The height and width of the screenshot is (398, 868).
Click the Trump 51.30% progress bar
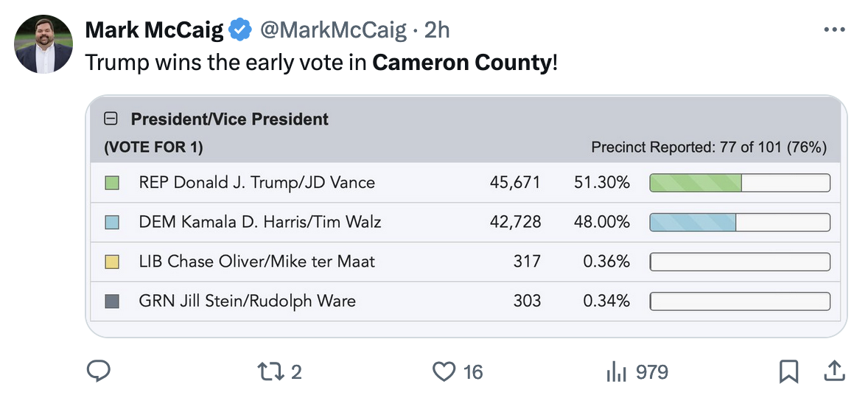(x=740, y=183)
